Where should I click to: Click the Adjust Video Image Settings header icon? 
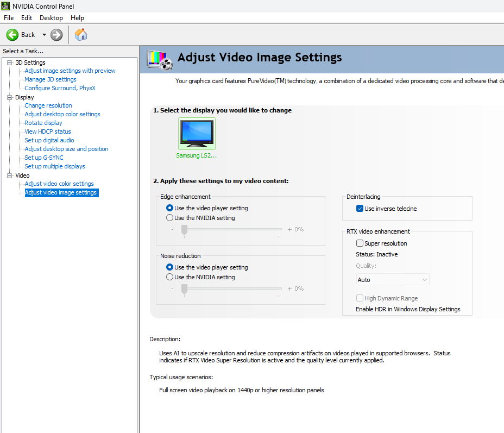[x=160, y=60]
